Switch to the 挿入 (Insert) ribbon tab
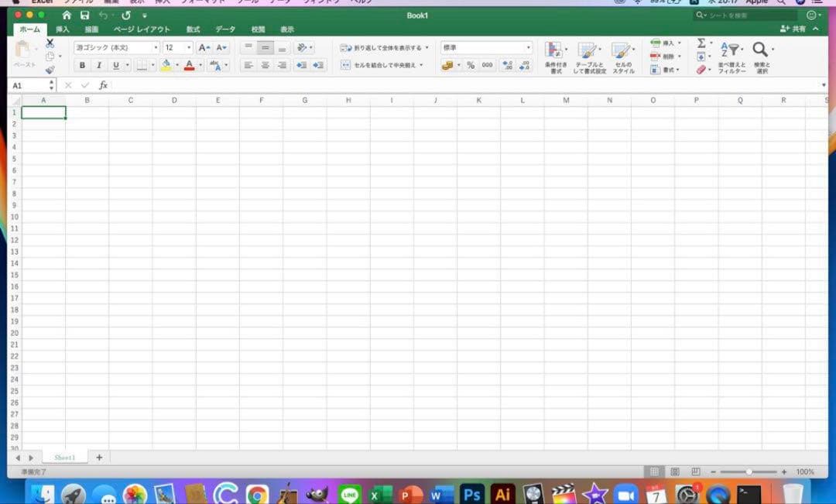This screenshot has height=504, width=836. [x=63, y=29]
